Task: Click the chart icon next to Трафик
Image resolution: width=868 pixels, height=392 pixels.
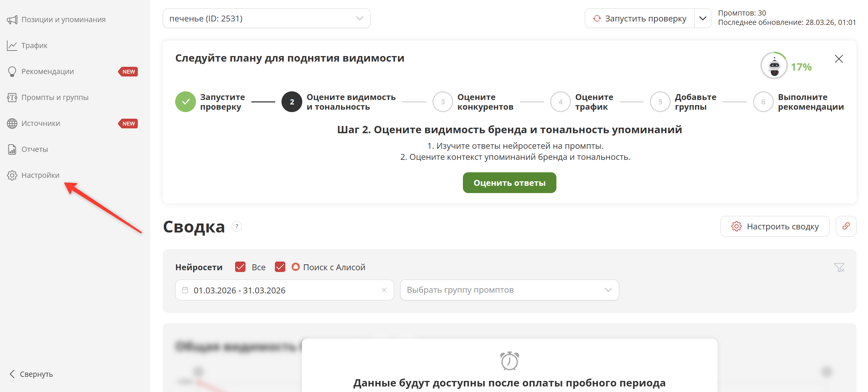Action: click(12, 46)
